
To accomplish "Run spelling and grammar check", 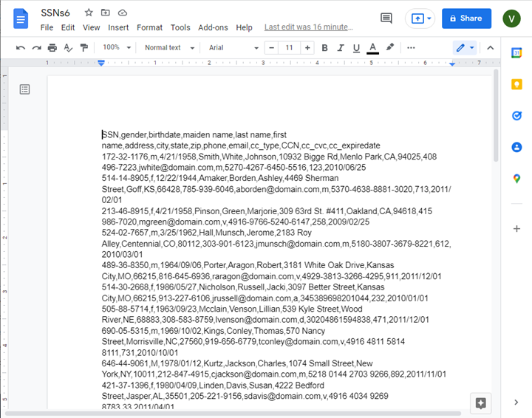I will click(x=68, y=48).
